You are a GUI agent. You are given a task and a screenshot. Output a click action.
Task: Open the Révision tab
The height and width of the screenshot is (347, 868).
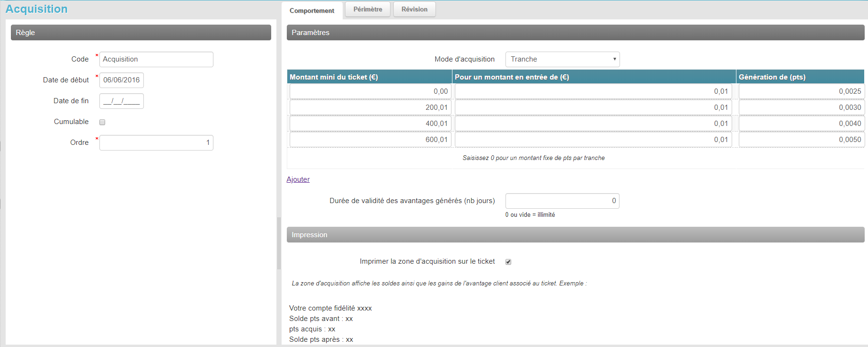[x=414, y=9]
